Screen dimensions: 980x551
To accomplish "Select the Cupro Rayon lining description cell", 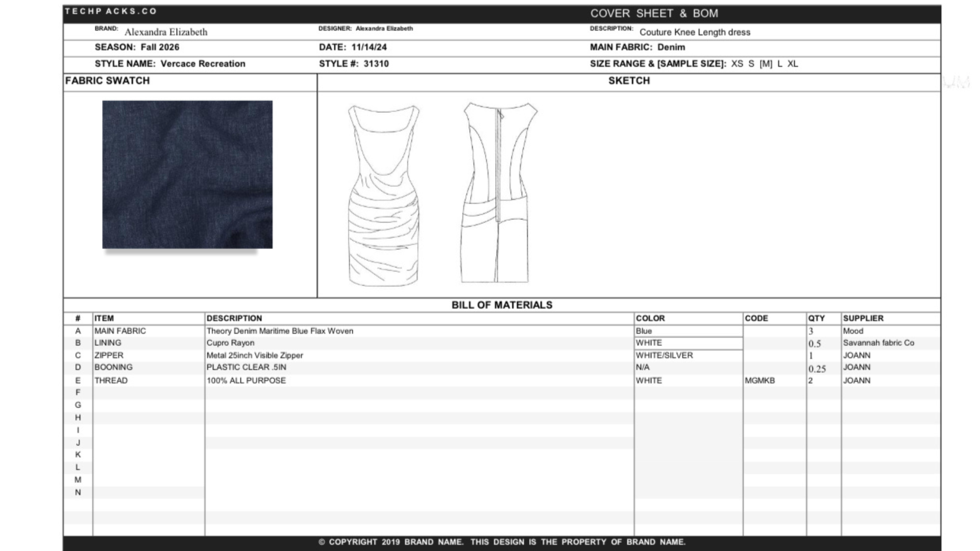I will 230,343.
